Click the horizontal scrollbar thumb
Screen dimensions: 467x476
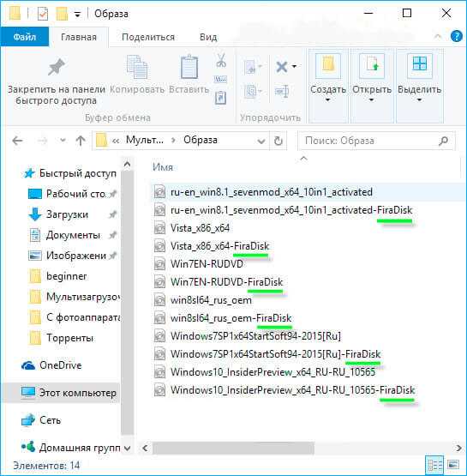pyautogui.click(x=233, y=448)
